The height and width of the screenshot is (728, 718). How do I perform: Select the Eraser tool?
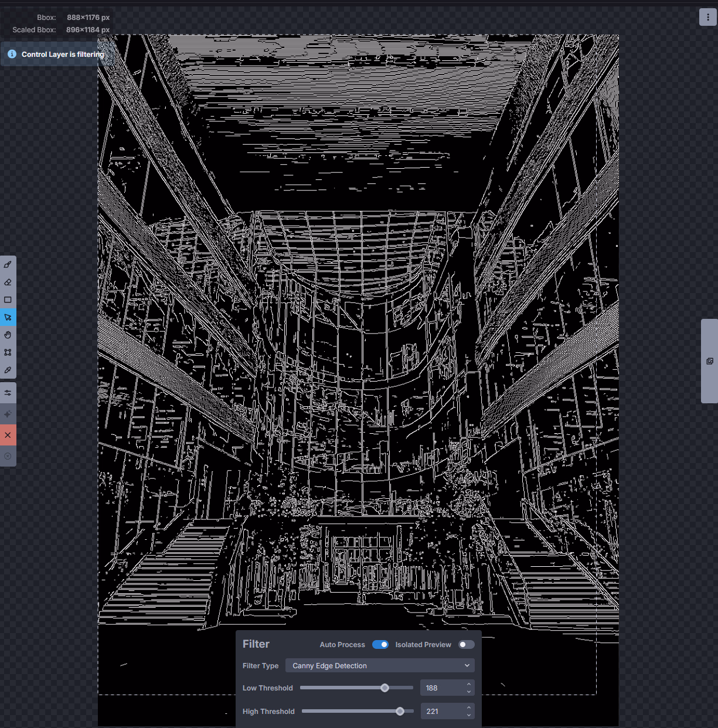(8, 283)
